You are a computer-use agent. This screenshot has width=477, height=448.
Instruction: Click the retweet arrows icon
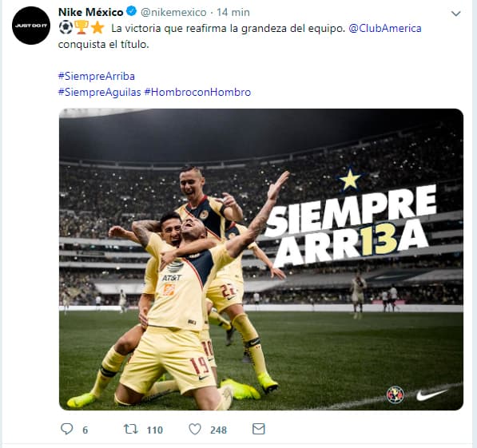131,429
